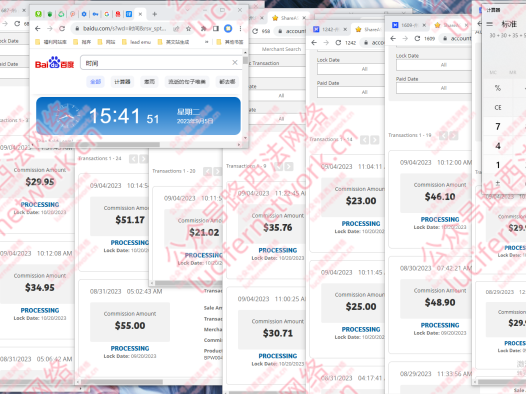Go back in the 1242 browser window

(314, 43)
